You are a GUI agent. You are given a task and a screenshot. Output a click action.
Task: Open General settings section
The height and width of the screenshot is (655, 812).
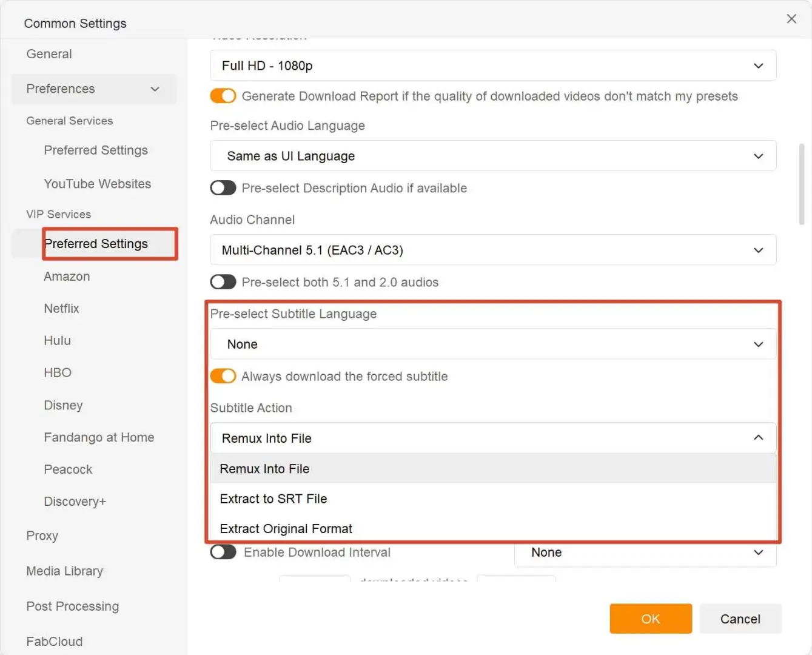click(x=49, y=54)
